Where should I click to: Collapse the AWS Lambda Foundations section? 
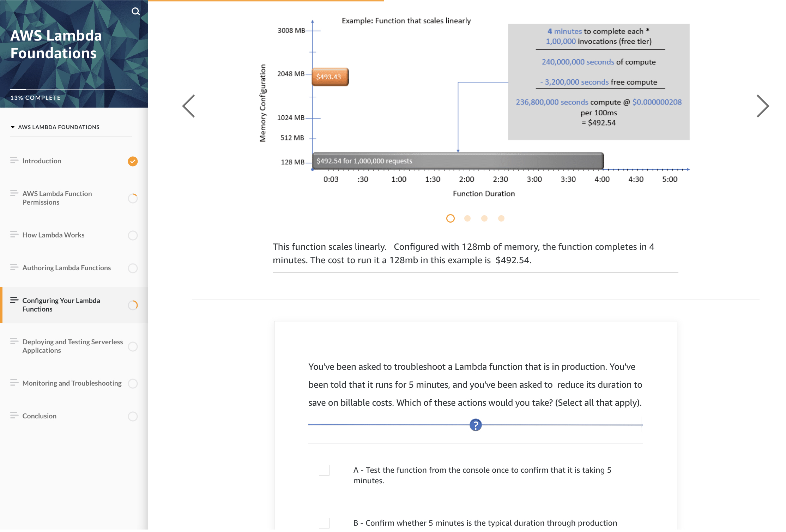point(13,127)
